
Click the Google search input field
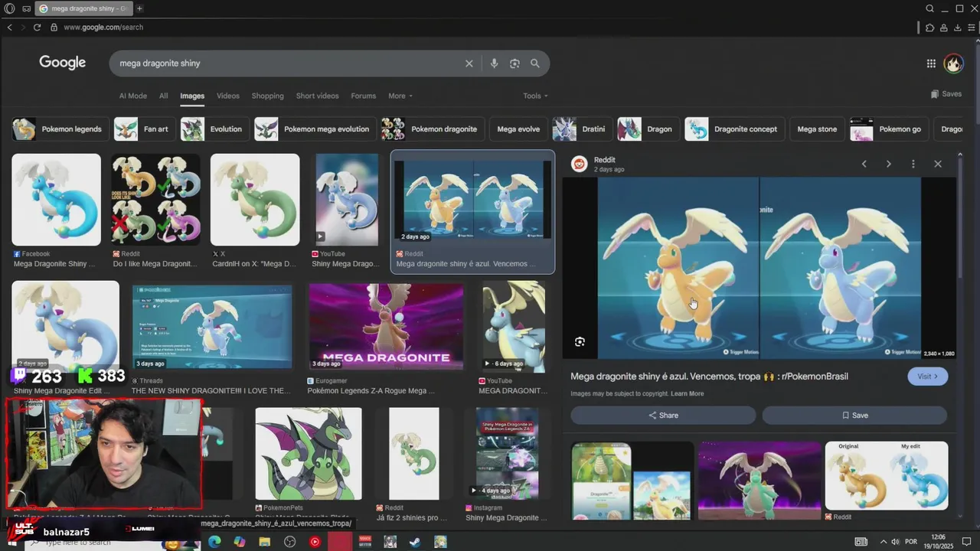287,64
